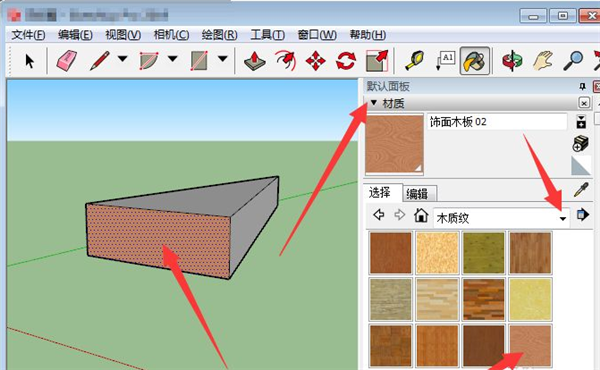
Task: Open the 文件(F) menu
Action: (x=28, y=35)
